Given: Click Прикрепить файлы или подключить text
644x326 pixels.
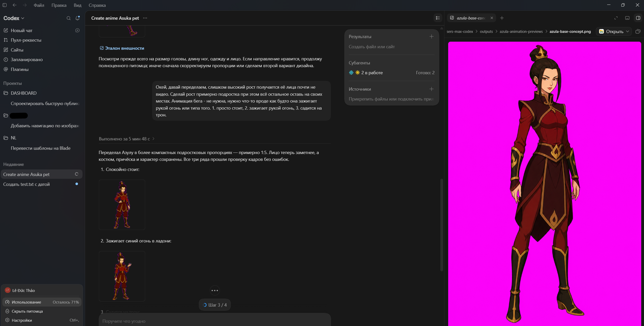Looking at the screenshot, I should [391, 99].
